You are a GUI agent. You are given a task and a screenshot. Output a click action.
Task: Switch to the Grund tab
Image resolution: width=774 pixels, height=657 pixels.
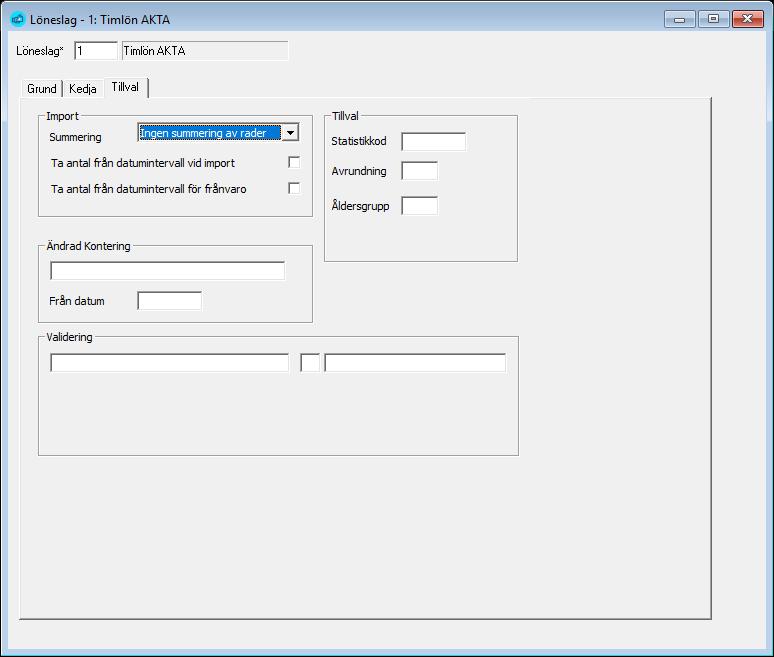pyautogui.click(x=42, y=89)
